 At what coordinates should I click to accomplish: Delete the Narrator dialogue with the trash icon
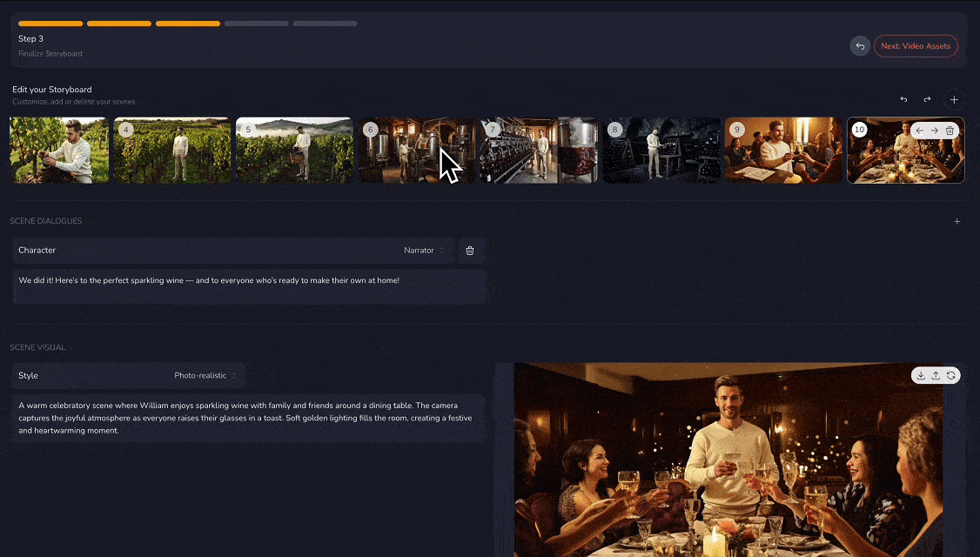470,251
